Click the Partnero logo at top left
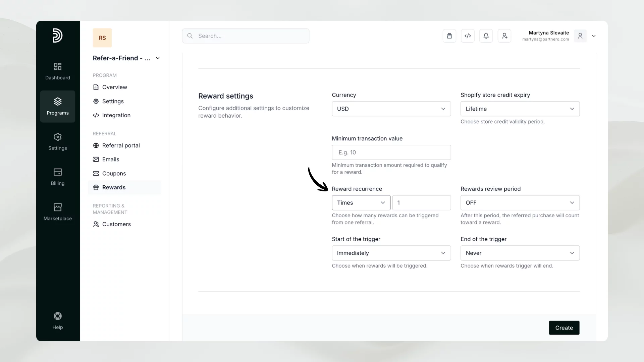The height and width of the screenshot is (362, 644). click(x=58, y=36)
